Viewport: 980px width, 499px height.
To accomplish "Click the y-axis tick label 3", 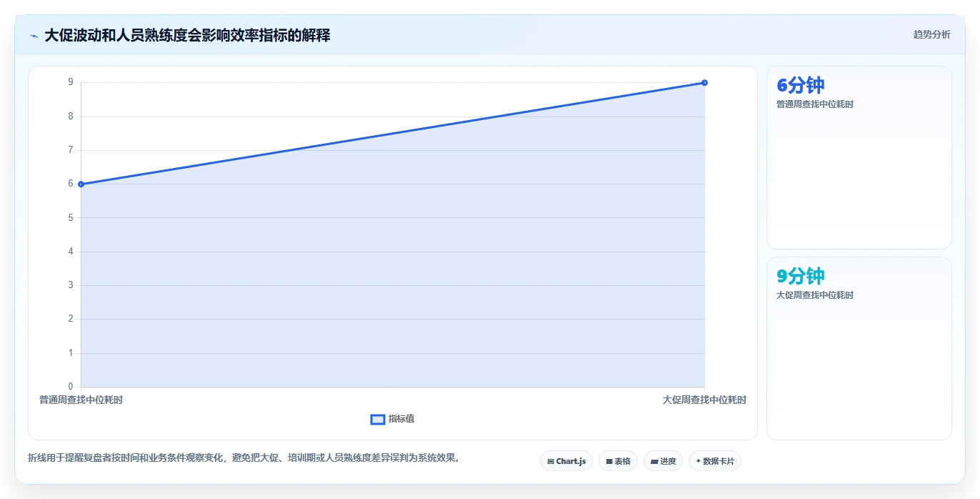I will click(71, 285).
